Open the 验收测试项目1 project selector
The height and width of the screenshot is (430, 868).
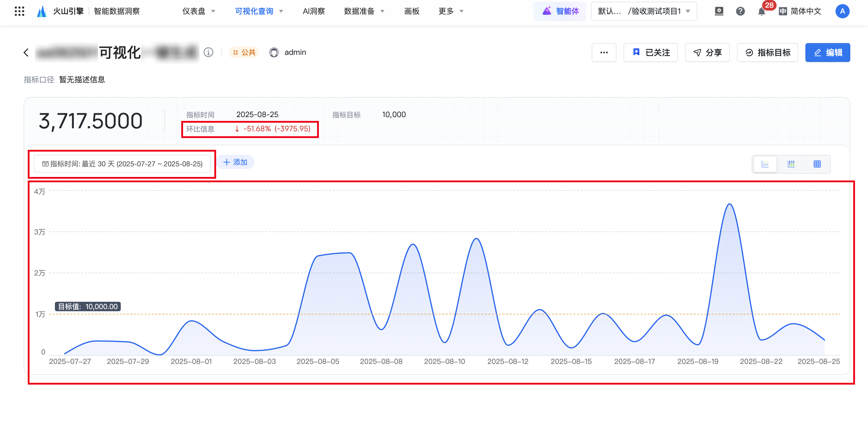[x=644, y=12]
